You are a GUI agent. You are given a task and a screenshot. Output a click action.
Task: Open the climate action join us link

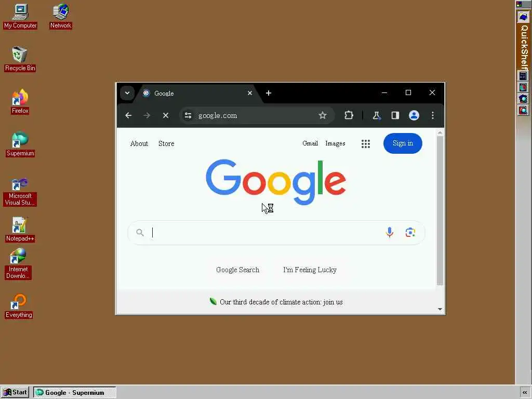pos(281,302)
